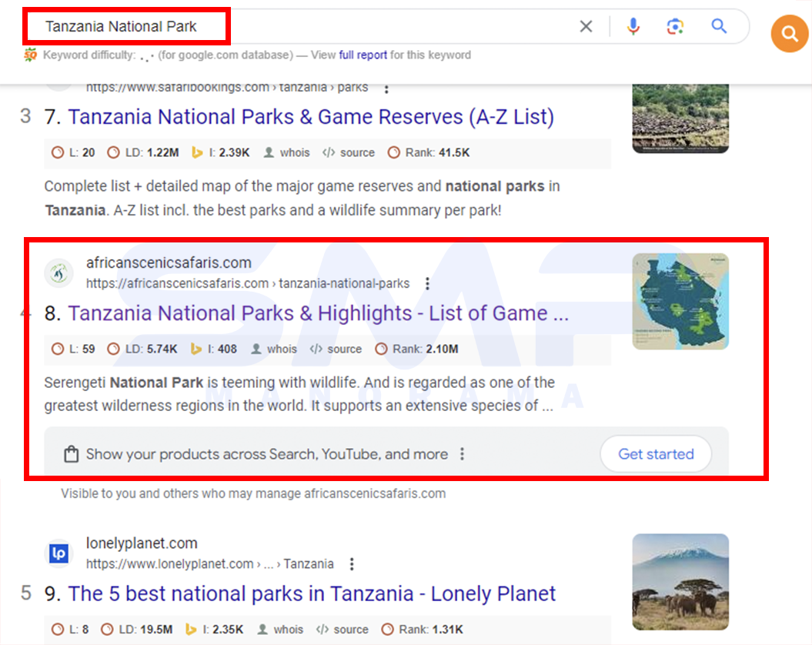Open options beside Show your products text
This screenshot has height=645, width=812.
(462, 454)
